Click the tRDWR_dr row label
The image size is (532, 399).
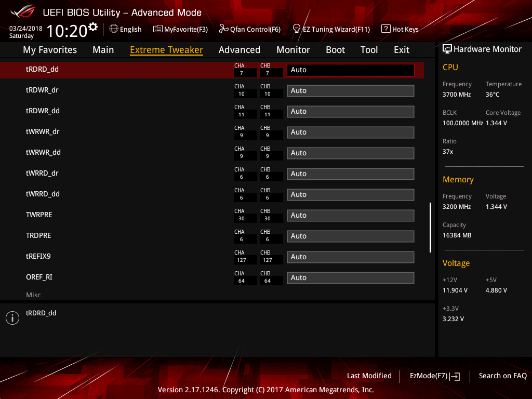tap(42, 90)
